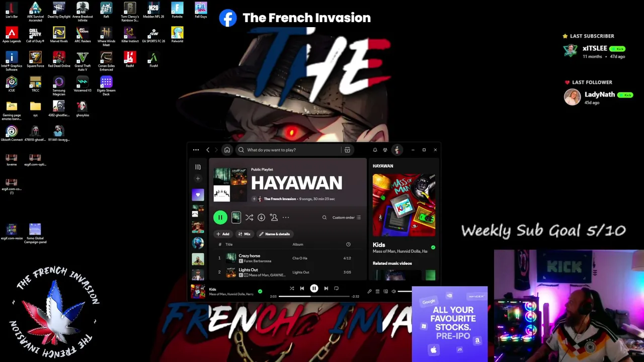This screenshot has height=362, width=644.
Task: Open the ARK Survival Ascended shortcut
Action: click(x=35, y=12)
